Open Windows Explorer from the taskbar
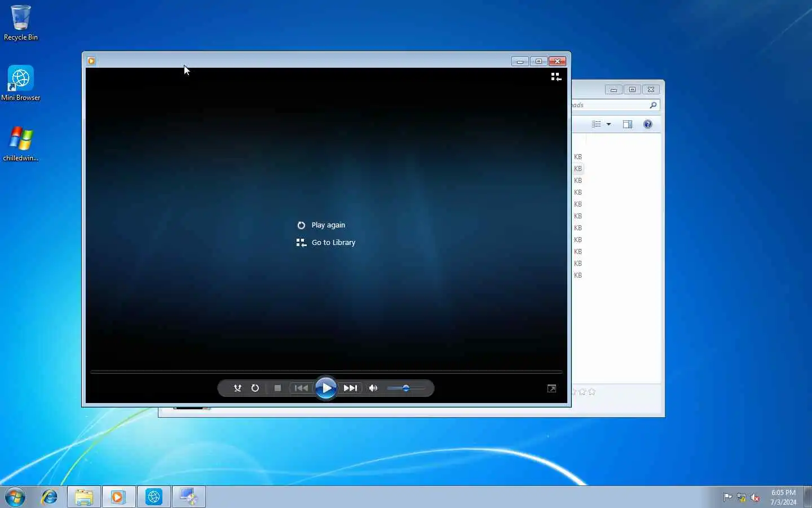This screenshot has width=812, height=508. pyautogui.click(x=84, y=497)
